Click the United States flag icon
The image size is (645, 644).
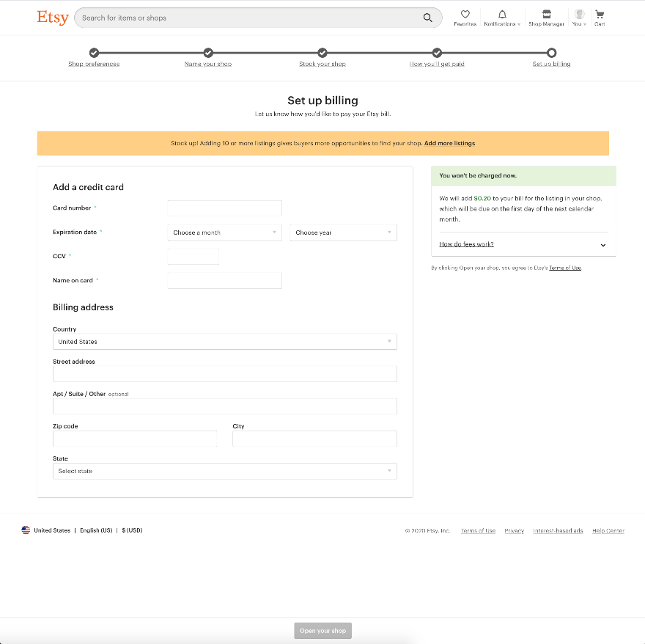(26, 530)
